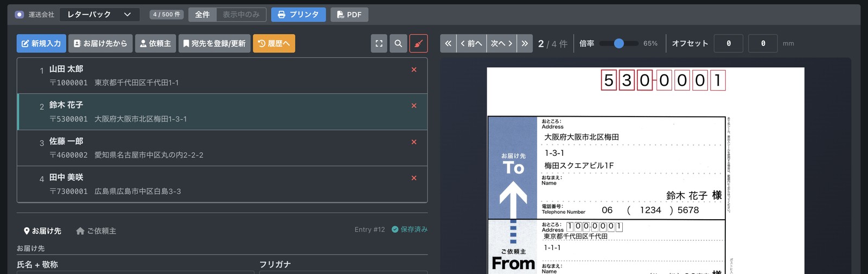Click the red brush clear icon
The image size is (868, 274).
[x=418, y=43]
